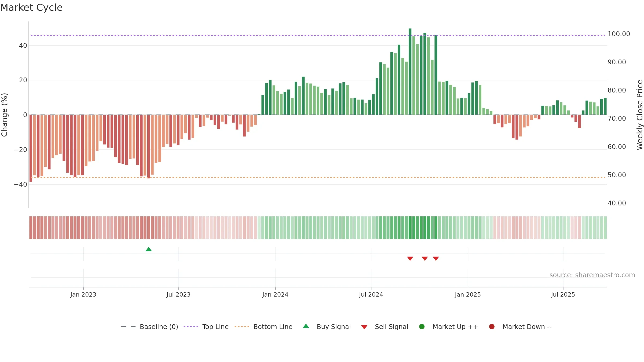
Task: Click the 40 change axis label
Action: click(23, 46)
